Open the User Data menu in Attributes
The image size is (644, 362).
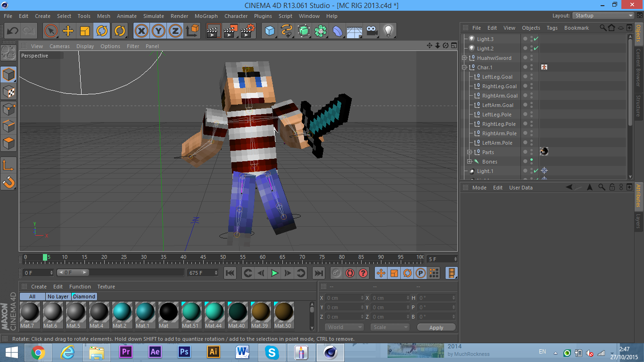pos(520,188)
